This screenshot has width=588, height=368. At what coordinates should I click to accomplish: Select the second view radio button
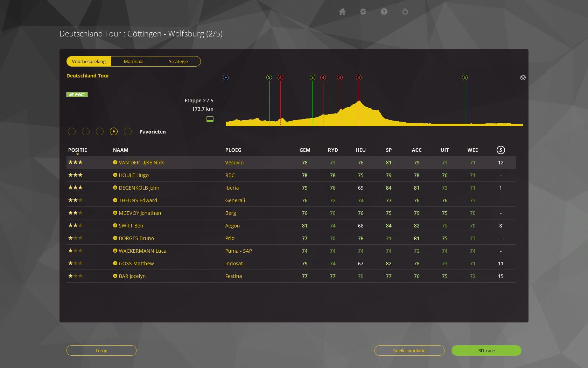[86, 131]
